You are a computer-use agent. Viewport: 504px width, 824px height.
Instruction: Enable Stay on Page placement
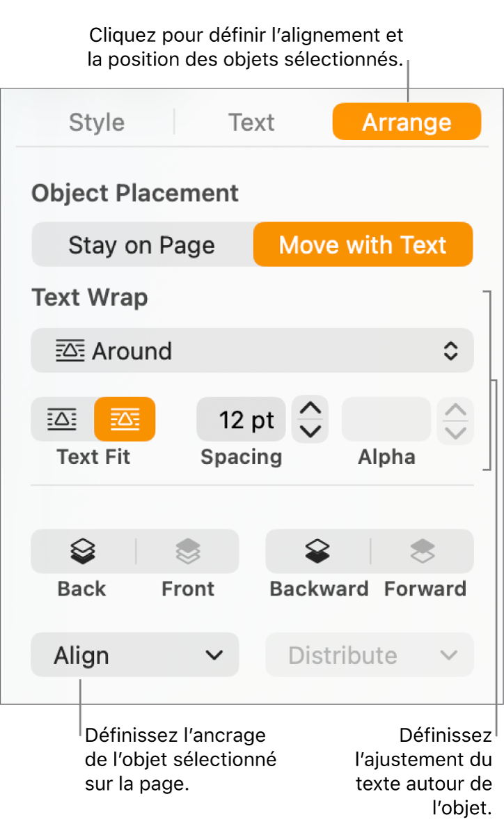(x=142, y=245)
